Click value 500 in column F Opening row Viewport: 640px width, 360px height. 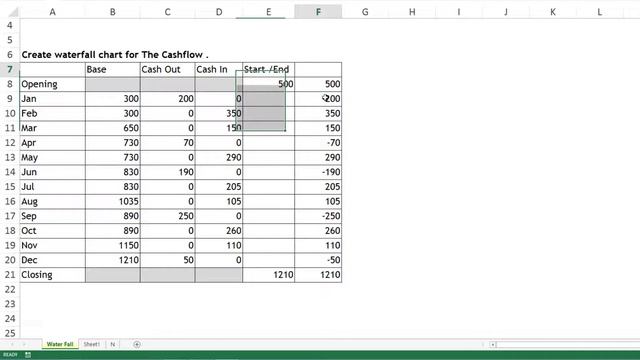[x=318, y=84]
